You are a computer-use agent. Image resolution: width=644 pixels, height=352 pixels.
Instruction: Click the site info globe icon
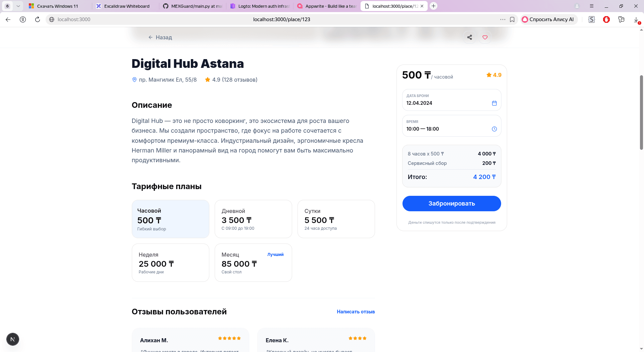(x=52, y=19)
